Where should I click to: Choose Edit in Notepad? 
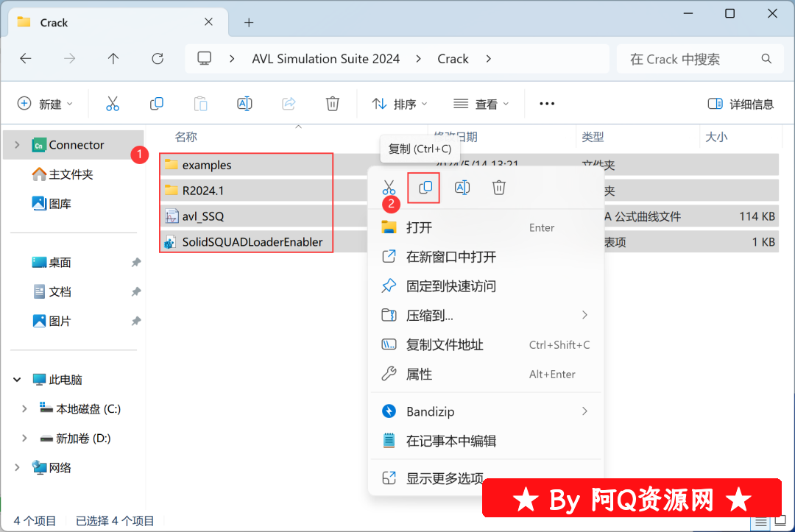pos(486,441)
